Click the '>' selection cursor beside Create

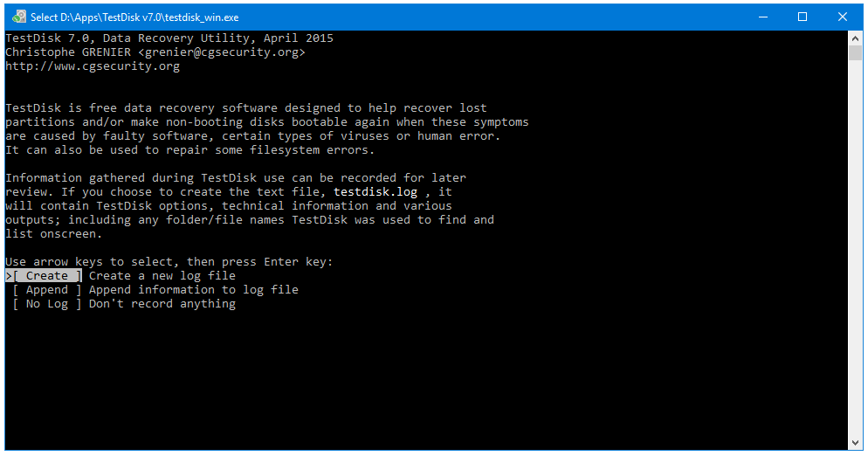pyautogui.click(x=9, y=275)
